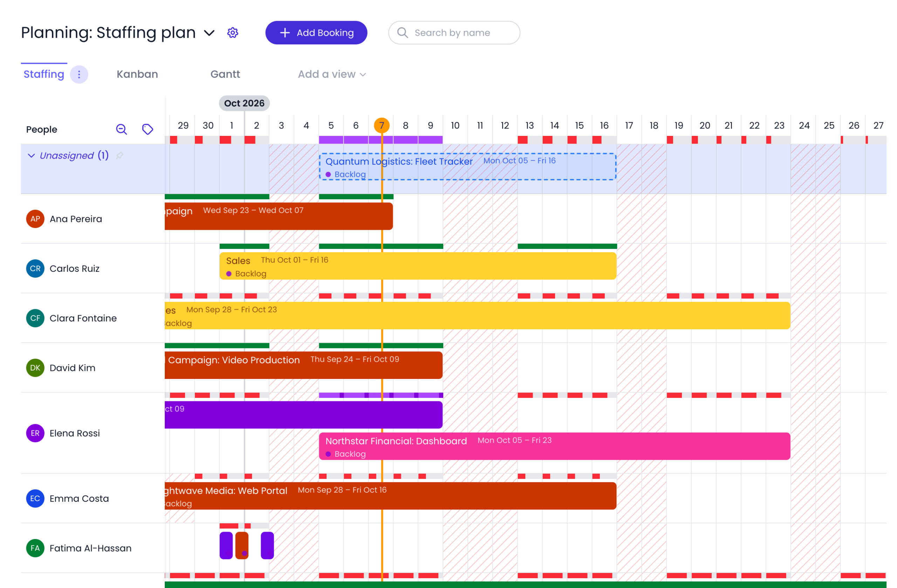Switch to the Kanban tab

pyautogui.click(x=137, y=74)
